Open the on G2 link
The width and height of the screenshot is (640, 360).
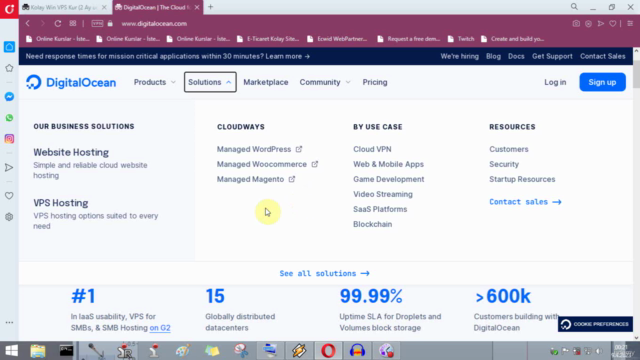click(x=160, y=328)
